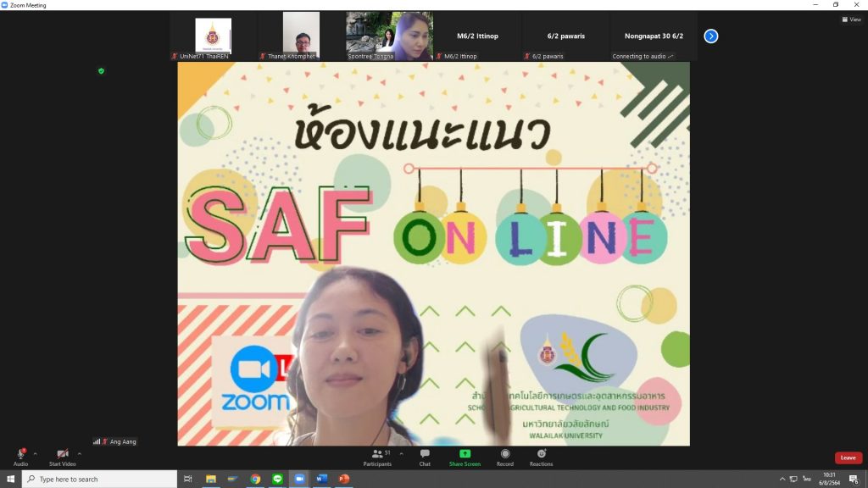Viewport: 868px width, 488px height.
Task: Select the M6/2 Ittinop participant tile
Action: 478,36
